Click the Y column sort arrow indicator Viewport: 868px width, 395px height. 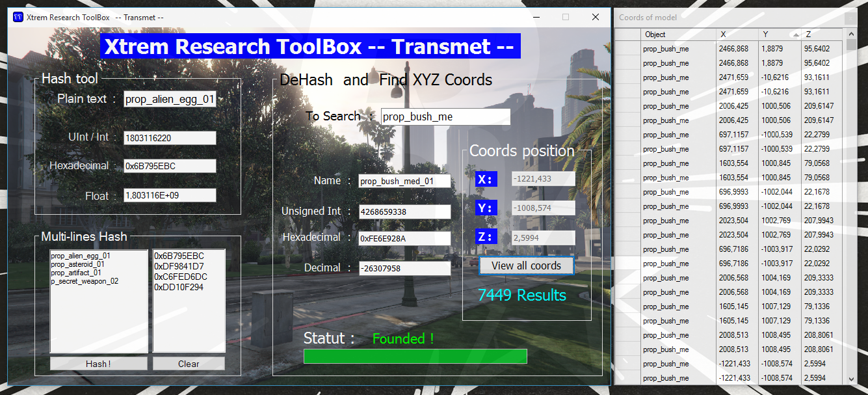click(796, 34)
